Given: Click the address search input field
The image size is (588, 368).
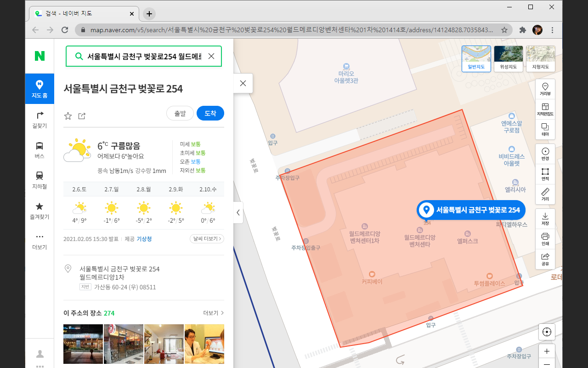Looking at the screenshot, I should (144, 56).
